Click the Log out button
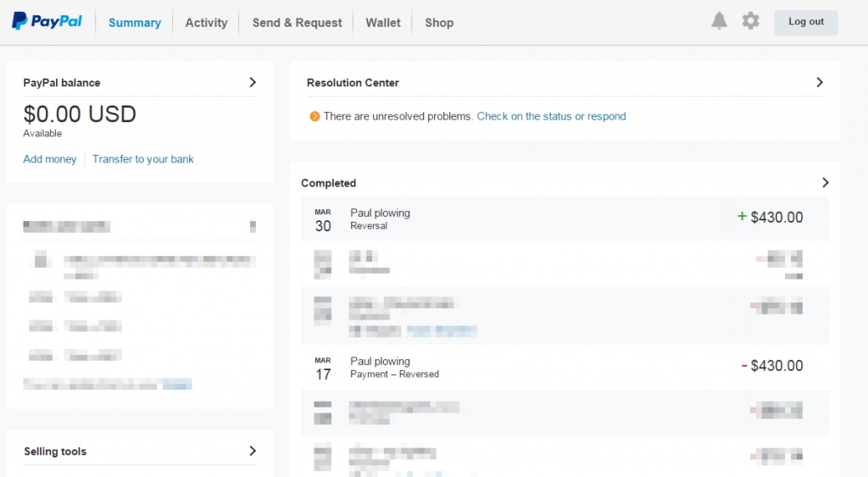This screenshot has width=868, height=477. [x=806, y=22]
